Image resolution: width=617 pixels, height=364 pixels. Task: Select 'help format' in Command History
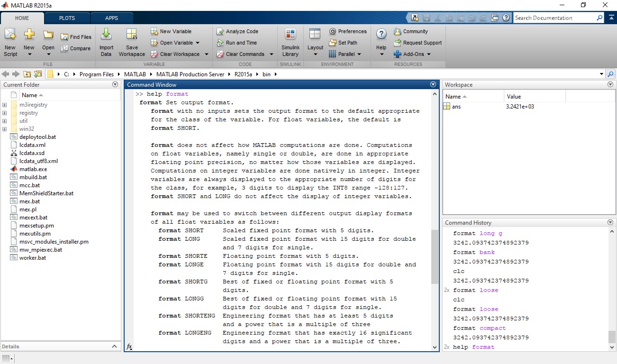coord(474,347)
